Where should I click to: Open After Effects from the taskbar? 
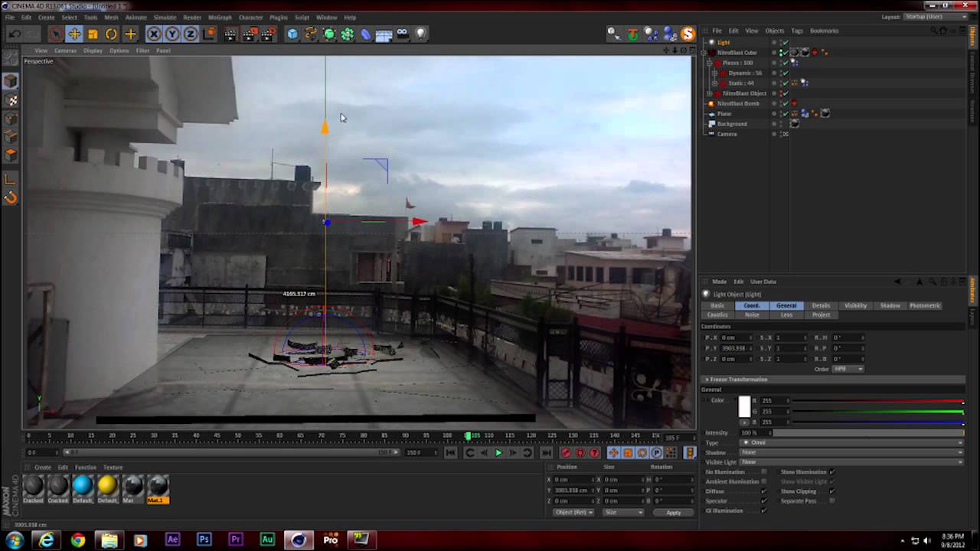[x=172, y=540]
